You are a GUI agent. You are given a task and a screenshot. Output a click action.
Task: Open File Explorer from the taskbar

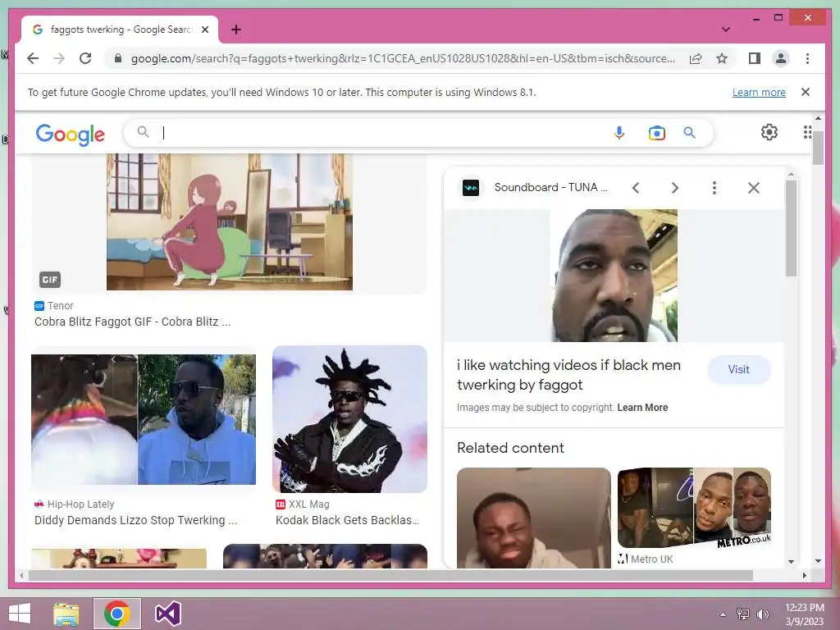[66, 614]
